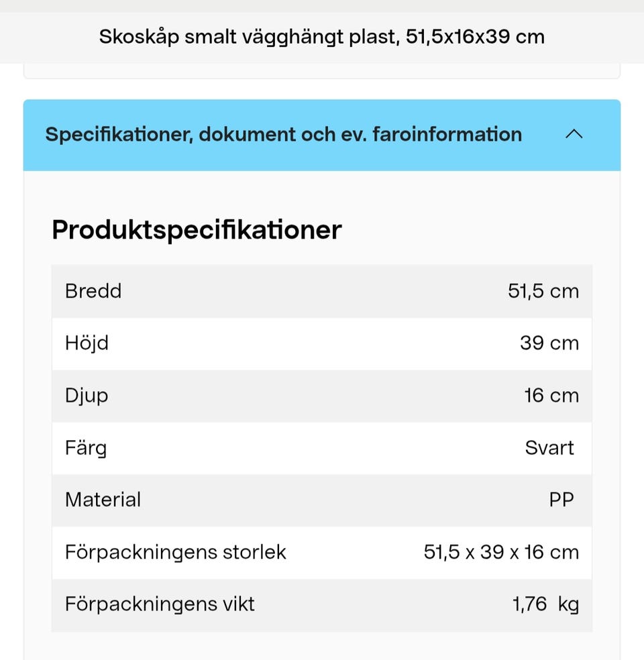Select the Förpackningens vikt row
644x660 pixels.
[x=322, y=604]
